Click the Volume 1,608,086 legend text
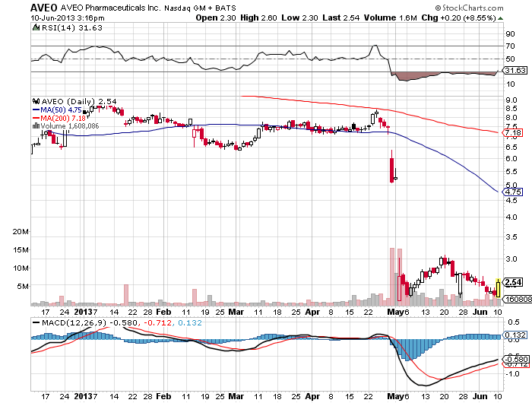The image size is (532, 403). click(70, 126)
